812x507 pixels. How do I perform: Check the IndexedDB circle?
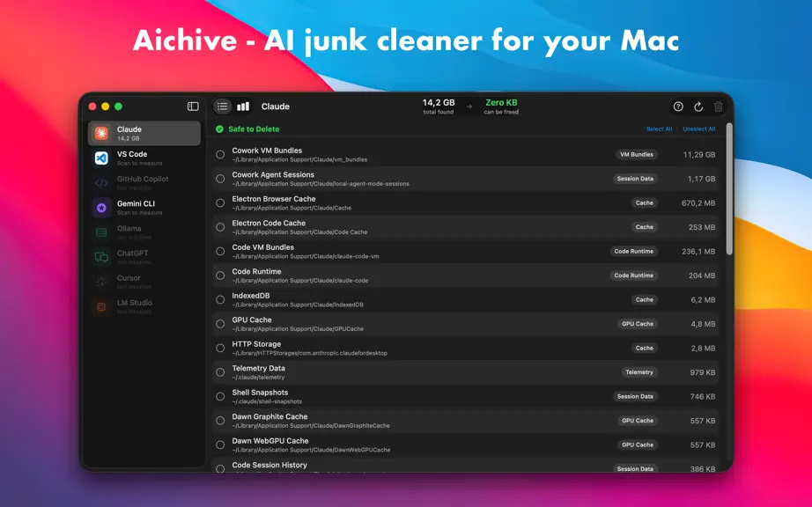(220, 299)
